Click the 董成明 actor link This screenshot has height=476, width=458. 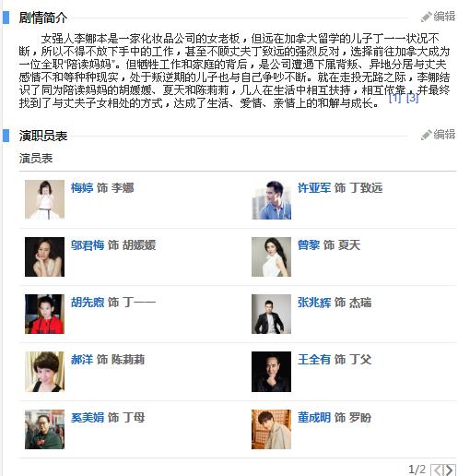tap(314, 417)
